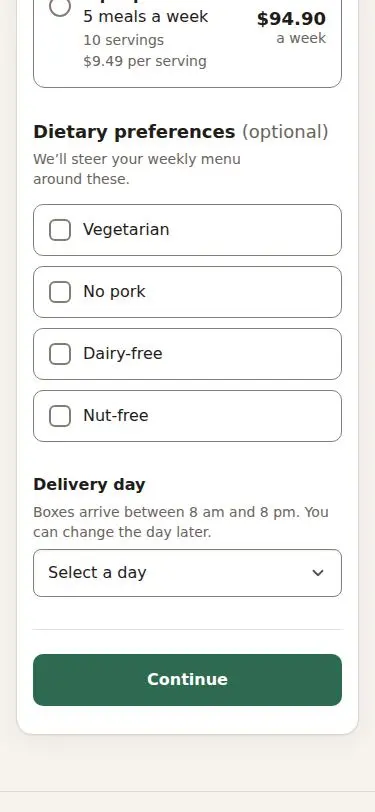Image resolution: width=375 pixels, height=812 pixels.
Task: Click the 'Boxes arrive between 8 am' hint
Action: point(181,522)
